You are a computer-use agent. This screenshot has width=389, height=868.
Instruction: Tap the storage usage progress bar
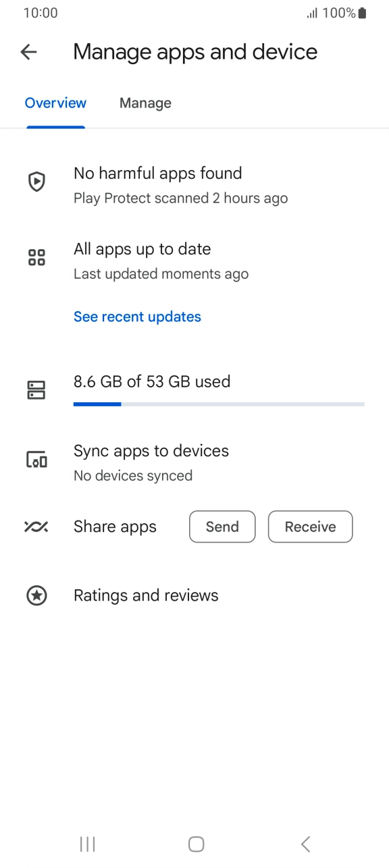219,404
